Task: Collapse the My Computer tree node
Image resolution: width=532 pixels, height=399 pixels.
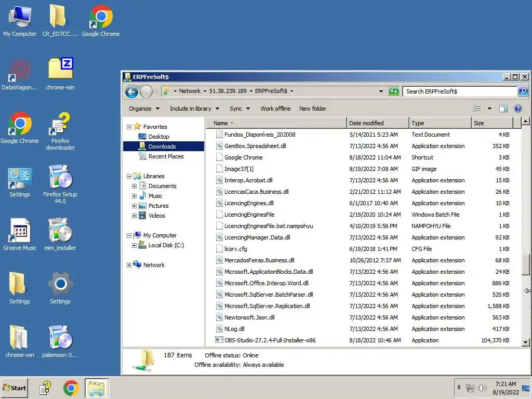Action: click(129, 235)
